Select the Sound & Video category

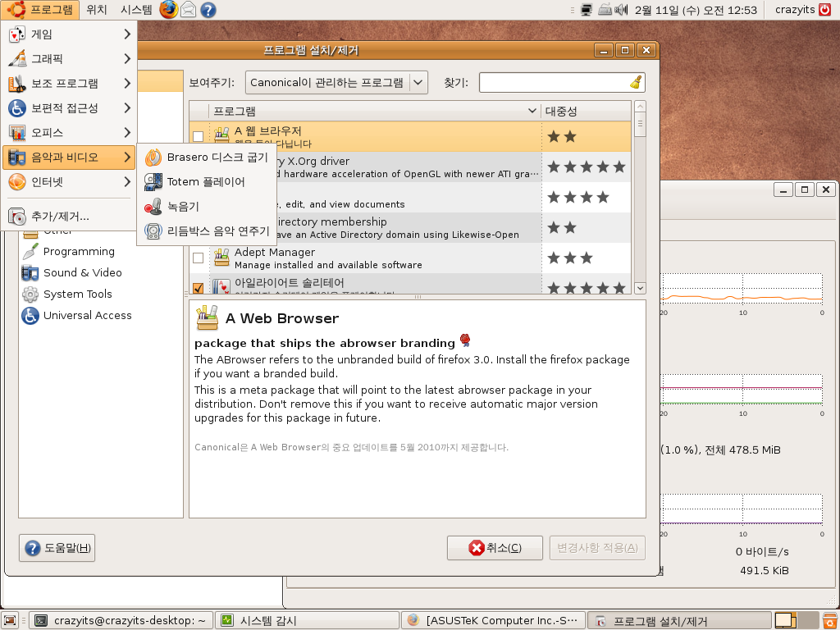tap(82, 272)
